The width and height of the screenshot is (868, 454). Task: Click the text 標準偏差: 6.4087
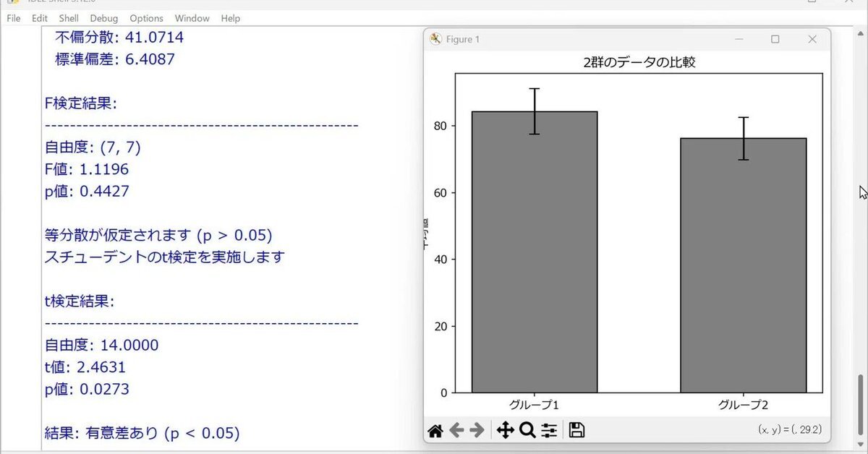click(115, 59)
